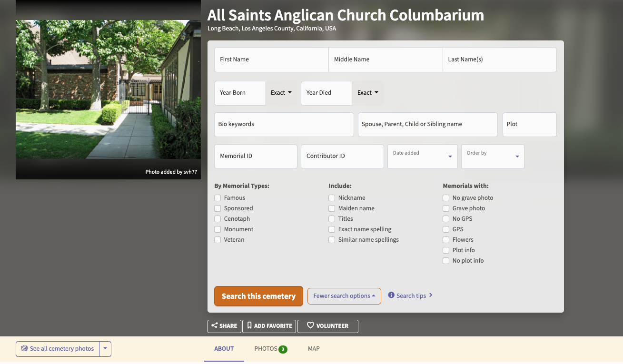623x364 pixels.
Task: Collapse with Fewer search options button
Action: (344, 296)
